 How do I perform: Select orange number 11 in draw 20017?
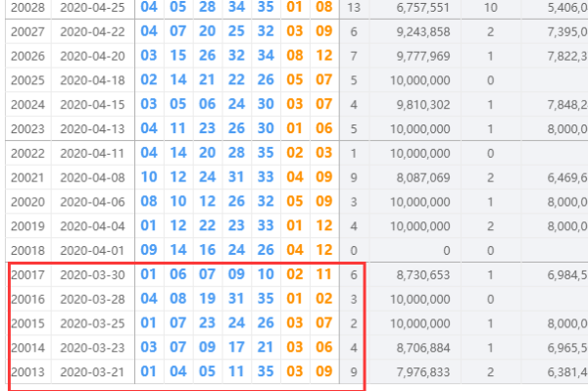324,274
